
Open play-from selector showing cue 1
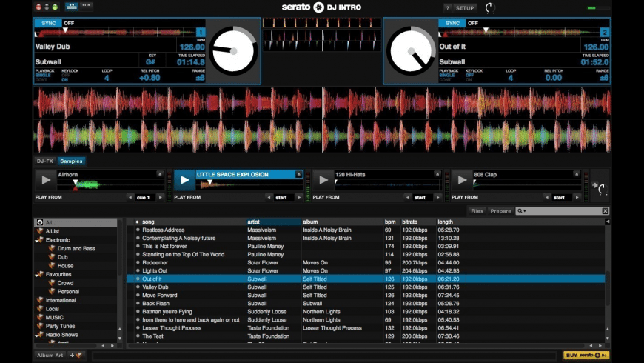coord(143,198)
